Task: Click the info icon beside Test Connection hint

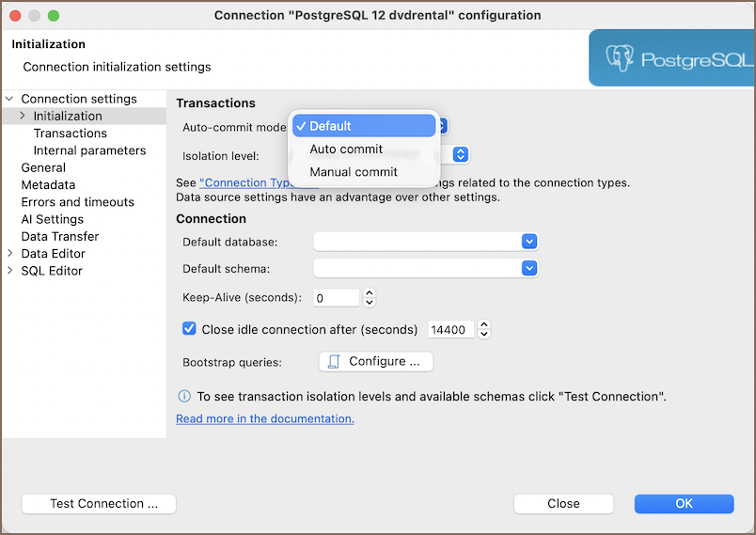Action: (184, 397)
